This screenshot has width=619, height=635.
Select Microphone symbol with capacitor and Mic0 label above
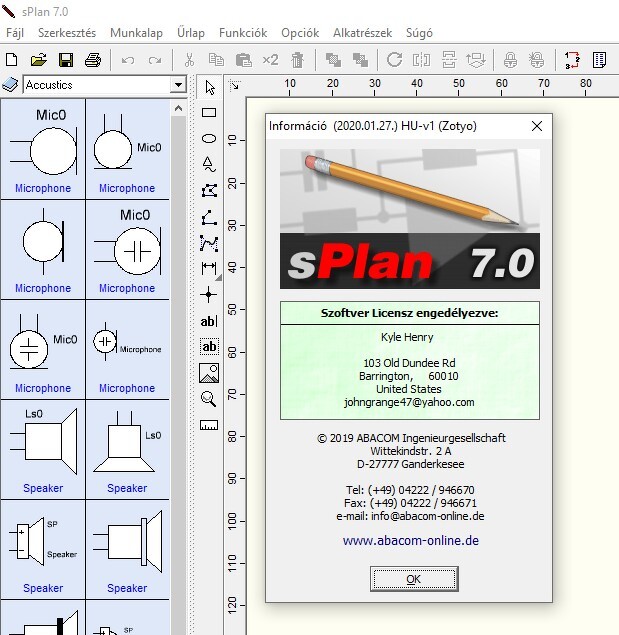pyautogui.click(x=127, y=249)
